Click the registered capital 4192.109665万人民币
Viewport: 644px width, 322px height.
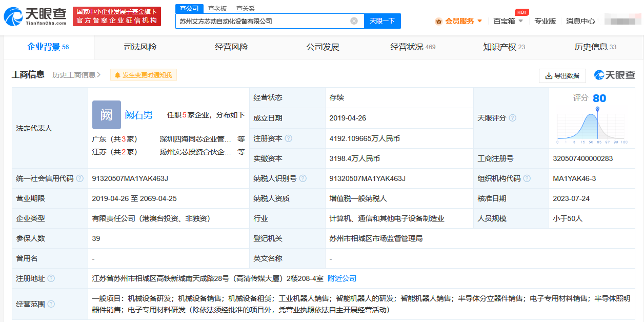click(365, 138)
